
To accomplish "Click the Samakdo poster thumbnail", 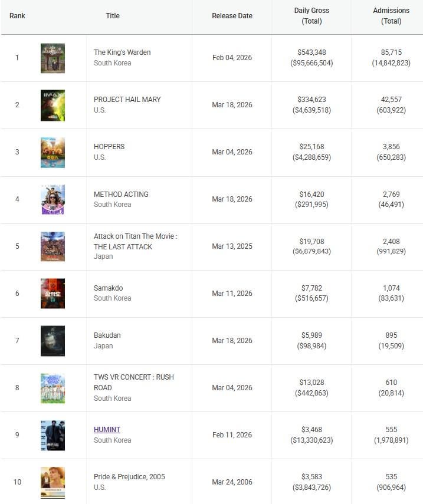I will (x=53, y=294).
